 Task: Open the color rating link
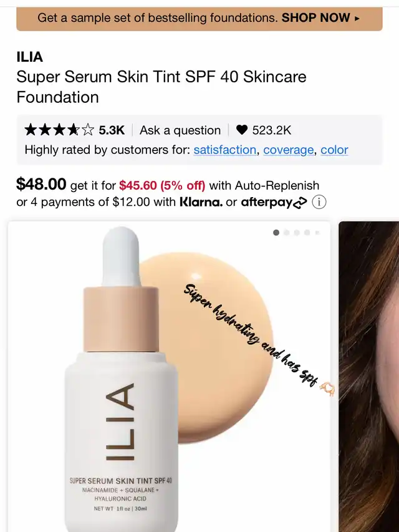click(x=335, y=150)
